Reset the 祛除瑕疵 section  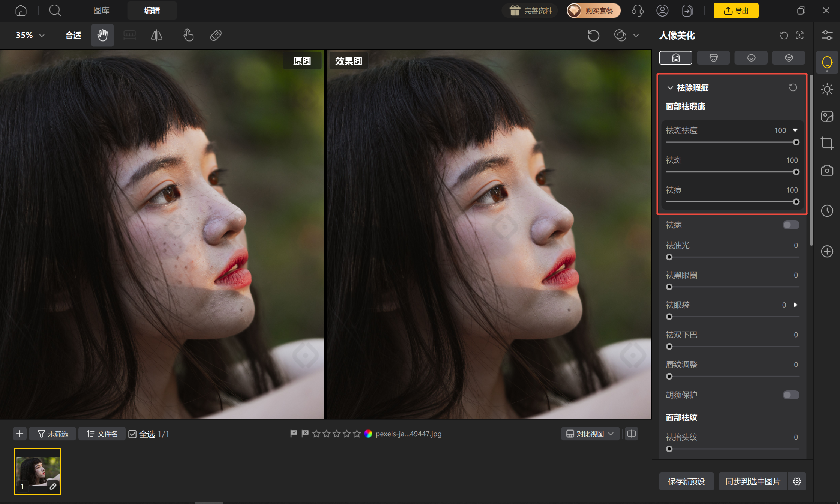pos(793,87)
